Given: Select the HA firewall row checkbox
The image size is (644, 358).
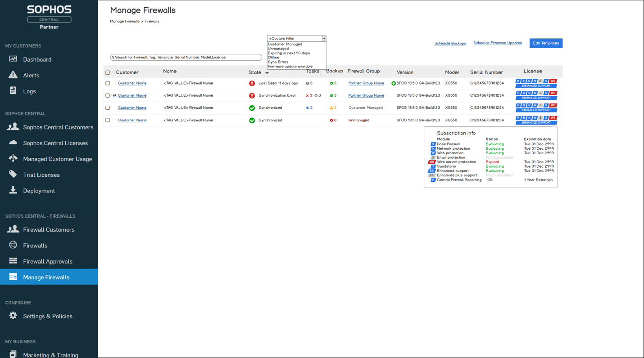Looking at the screenshot, I should click(x=108, y=95).
